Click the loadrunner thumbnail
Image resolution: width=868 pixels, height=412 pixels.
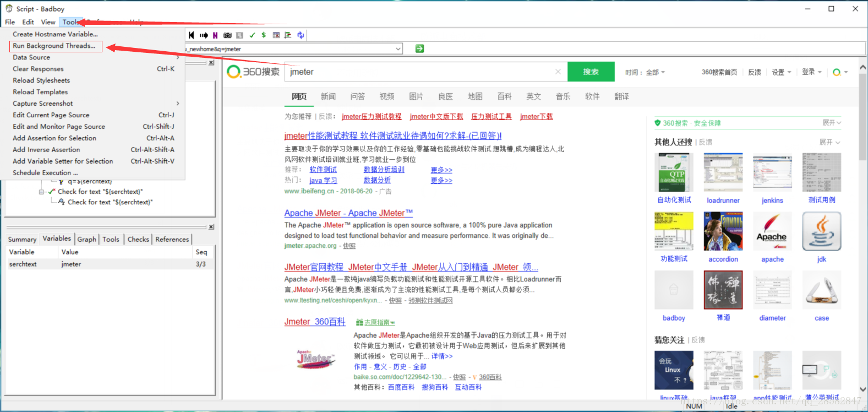tap(723, 172)
